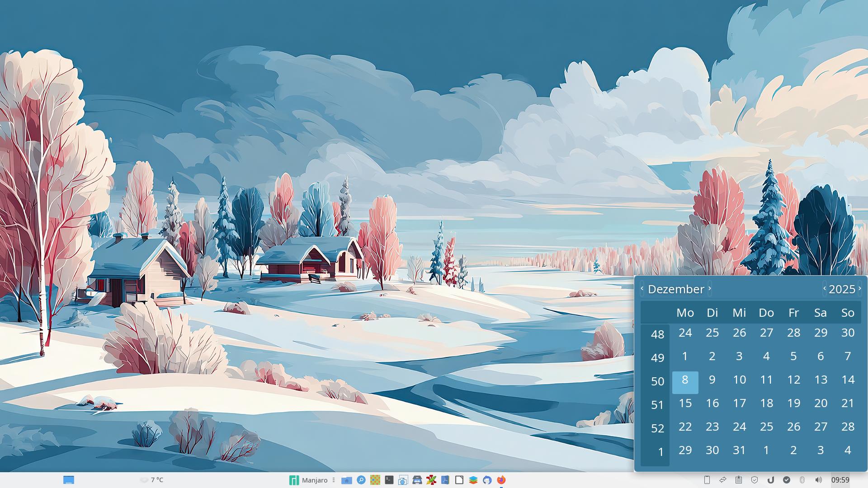The width and height of the screenshot is (868, 488).
Task: Open the volume control tray icon
Action: click(x=818, y=480)
